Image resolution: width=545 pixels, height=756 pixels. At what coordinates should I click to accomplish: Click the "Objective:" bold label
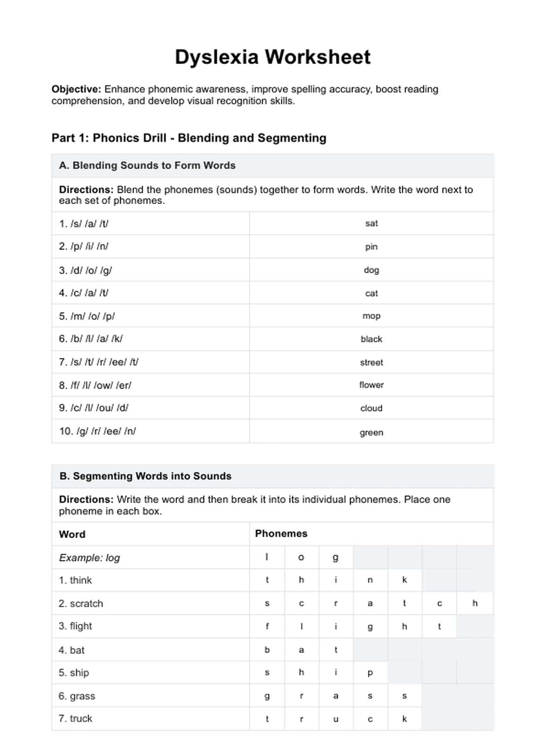[76, 89]
